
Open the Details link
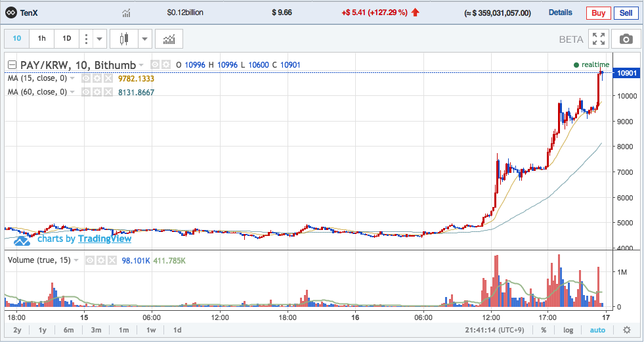click(x=560, y=12)
